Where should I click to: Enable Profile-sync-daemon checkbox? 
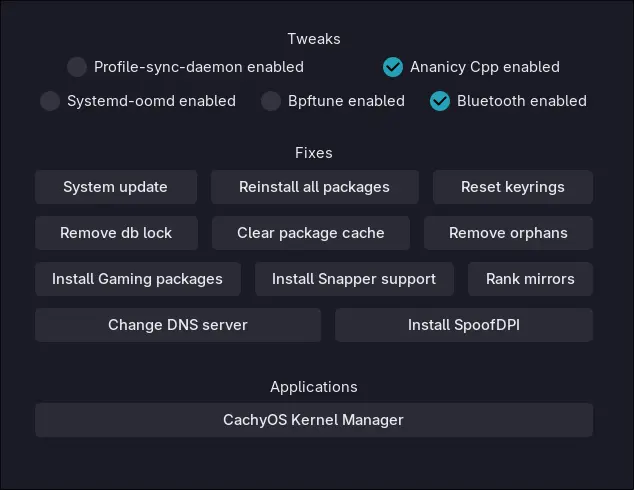tap(77, 67)
